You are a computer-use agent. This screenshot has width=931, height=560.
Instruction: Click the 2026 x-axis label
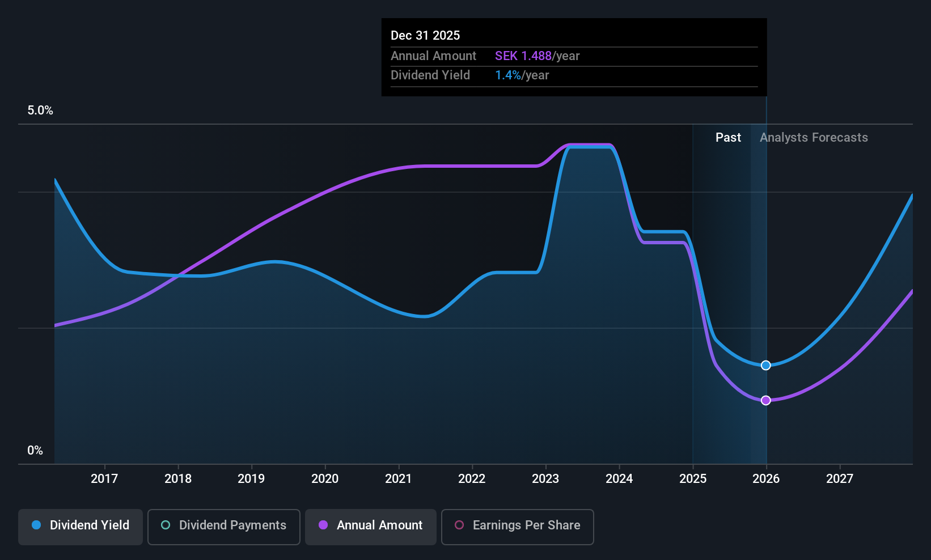click(x=766, y=479)
